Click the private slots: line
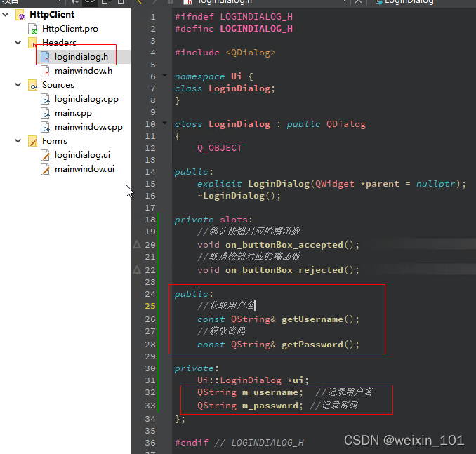Viewport: 476px width, 454px height. [x=213, y=220]
